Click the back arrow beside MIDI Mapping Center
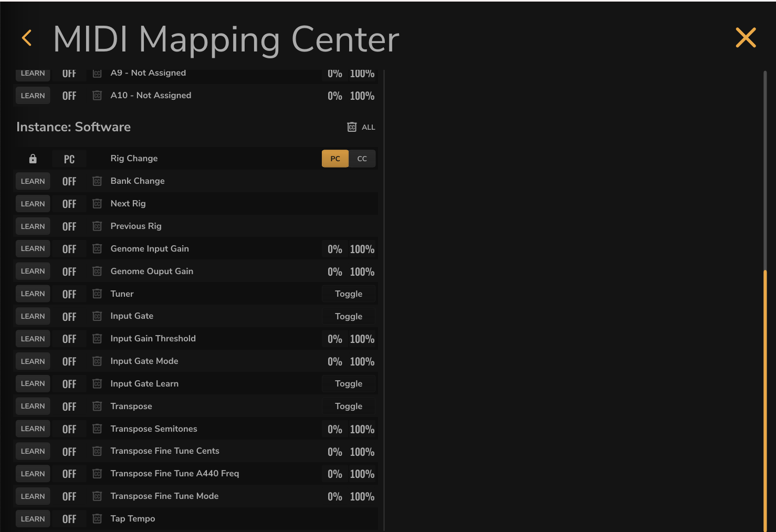 pyautogui.click(x=27, y=38)
